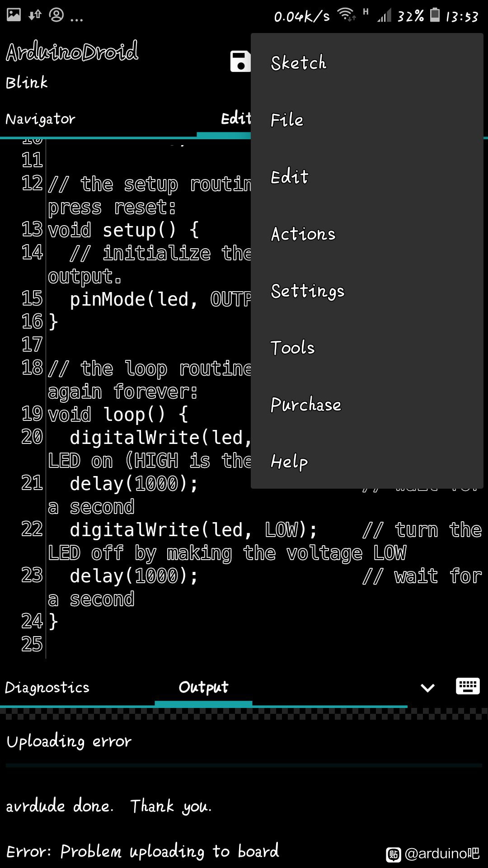The width and height of the screenshot is (488, 868).
Task: Place cursor on line 22 digitalWrite code
Action: click(x=193, y=529)
